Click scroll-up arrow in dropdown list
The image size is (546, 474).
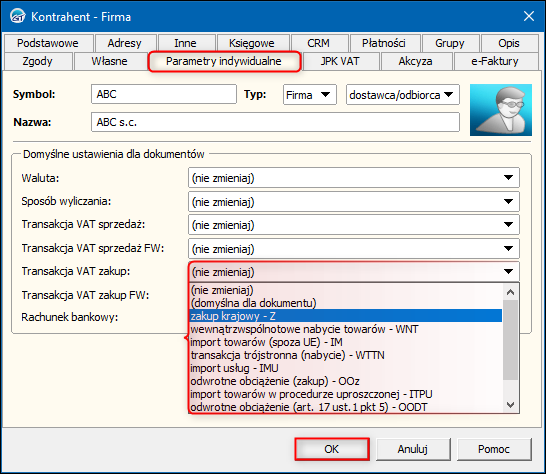click(x=510, y=292)
